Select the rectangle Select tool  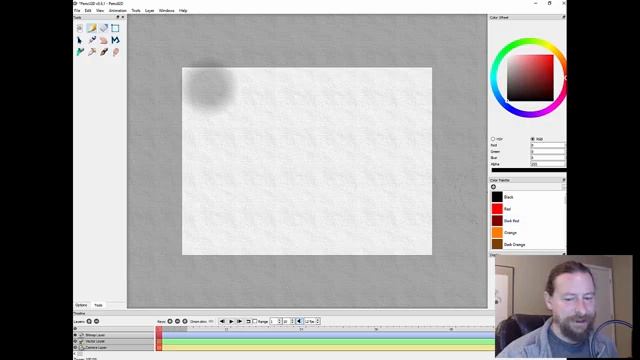[x=116, y=28]
